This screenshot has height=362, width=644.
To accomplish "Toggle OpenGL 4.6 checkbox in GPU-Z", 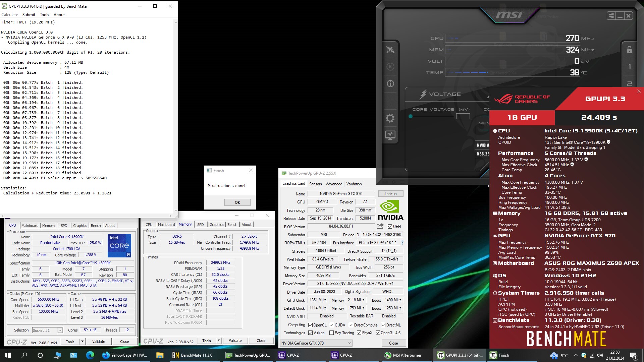I will pos(378,333).
